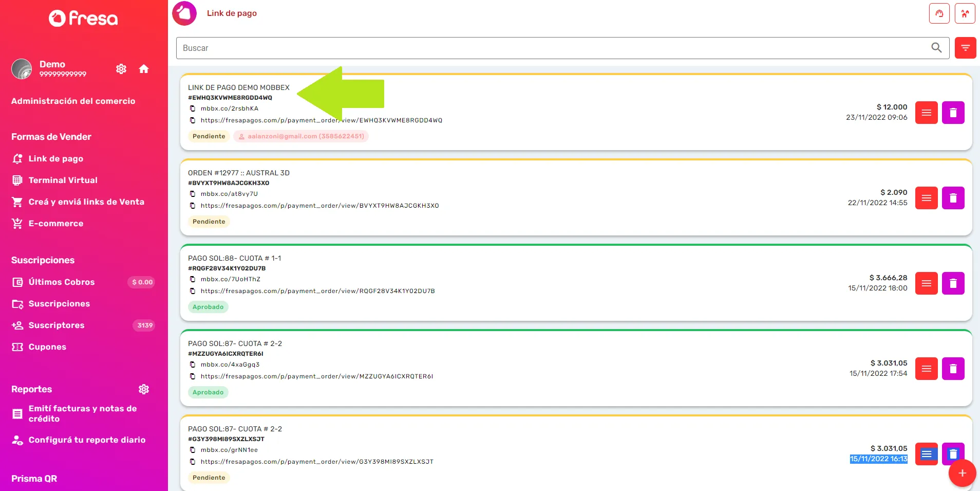
Task: Open Emití facturas y notas de crédito
Action: tap(82, 413)
